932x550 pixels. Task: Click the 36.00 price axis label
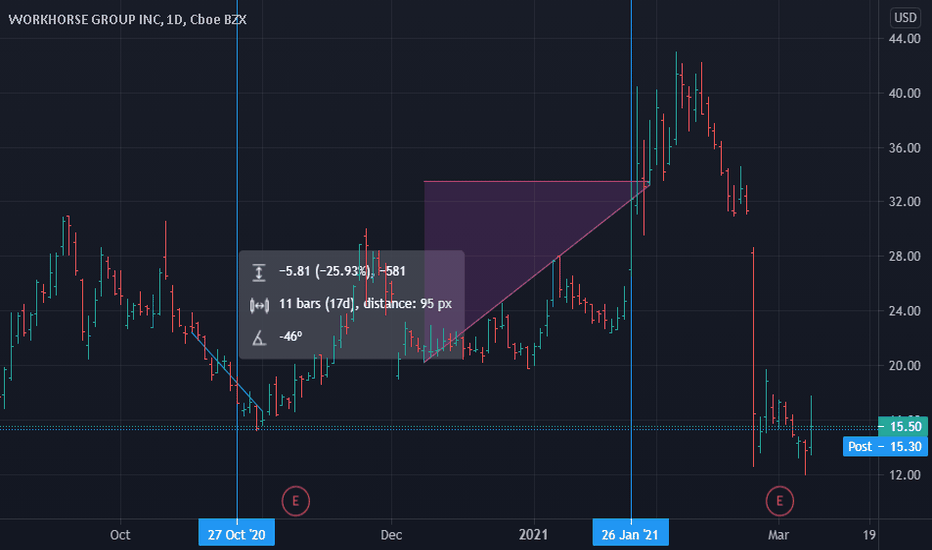click(905, 148)
